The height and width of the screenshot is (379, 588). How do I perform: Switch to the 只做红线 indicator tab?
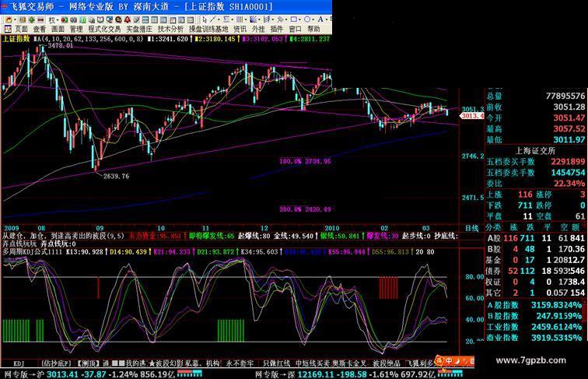(x=276, y=363)
